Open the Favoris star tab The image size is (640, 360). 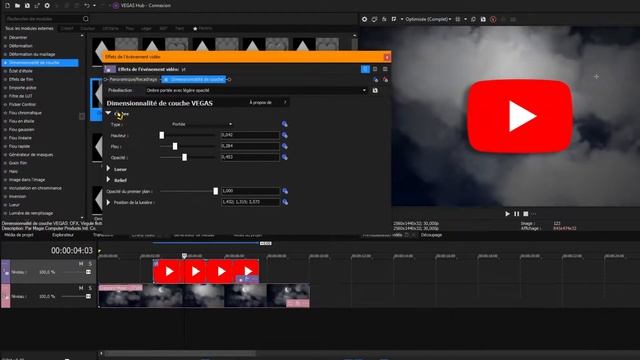202,29
